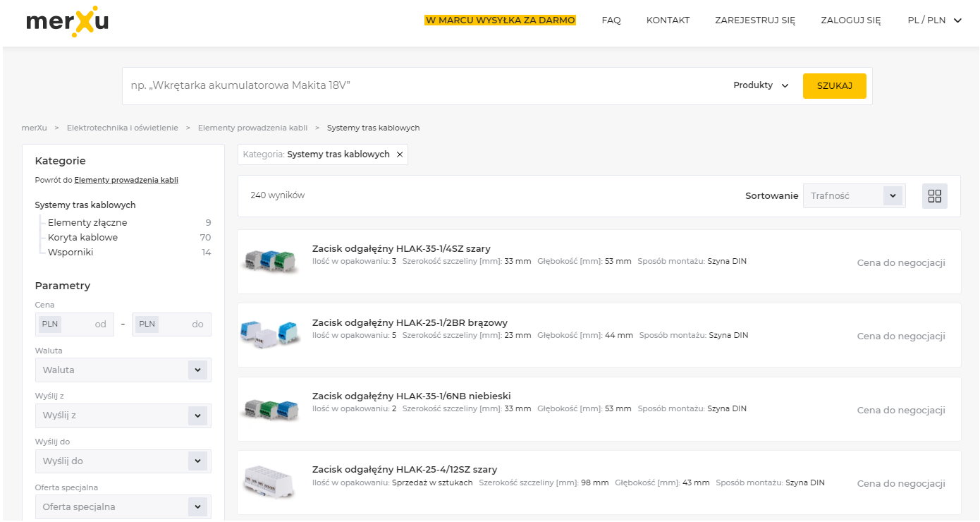The image size is (980, 522).
Task: Go to KONTAKT page
Action: (x=668, y=20)
